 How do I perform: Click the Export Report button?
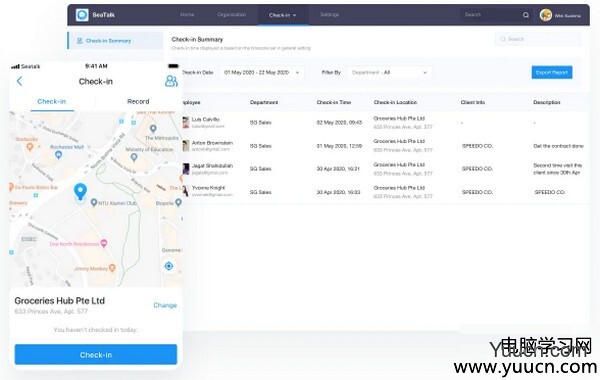click(552, 72)
